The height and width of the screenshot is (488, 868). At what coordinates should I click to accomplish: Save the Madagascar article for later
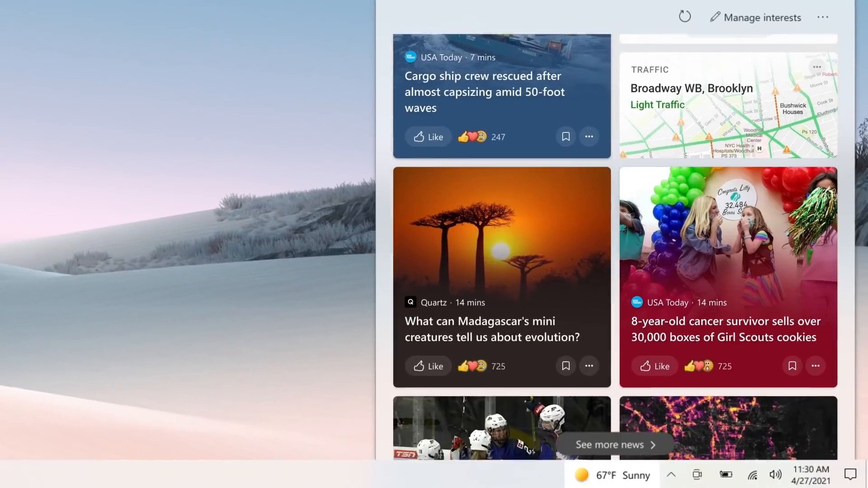tap(566, 366)
